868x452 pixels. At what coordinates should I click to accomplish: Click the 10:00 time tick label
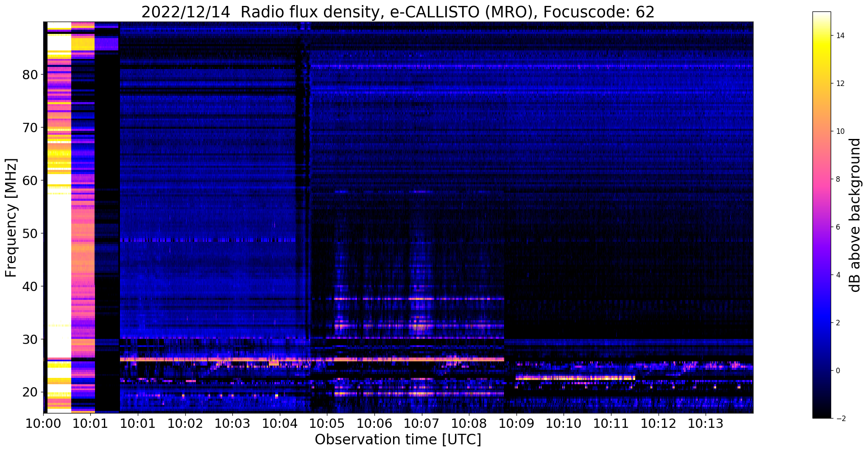[x=43, y=424]
